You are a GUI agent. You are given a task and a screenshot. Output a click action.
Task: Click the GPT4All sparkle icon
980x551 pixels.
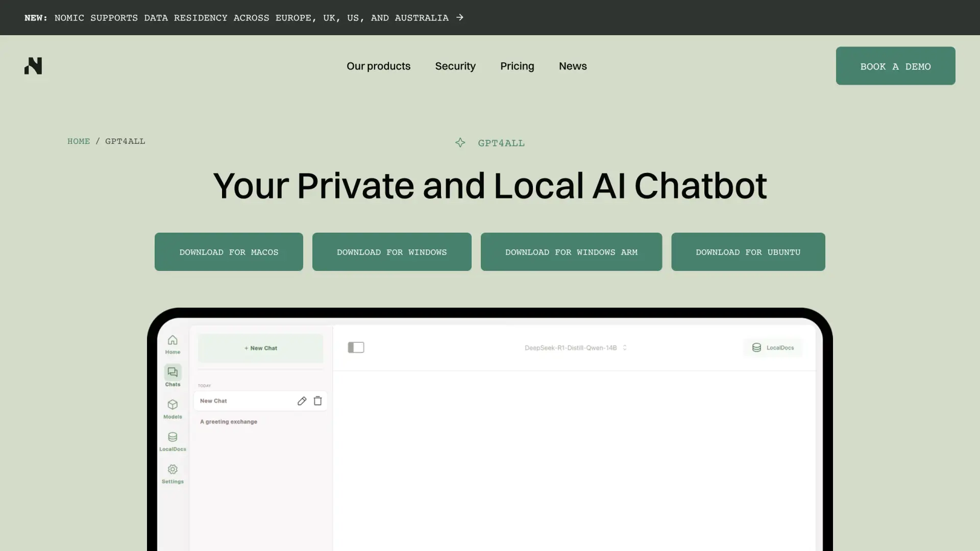tap(460, 143)
